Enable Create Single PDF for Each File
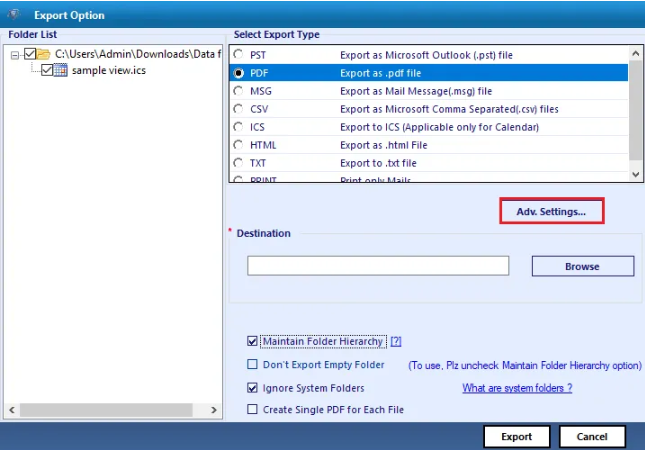 (x=253, y=409)
